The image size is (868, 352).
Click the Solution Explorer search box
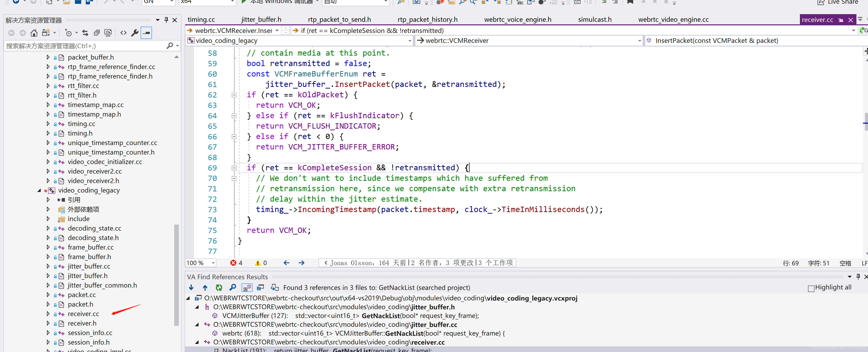84,45
